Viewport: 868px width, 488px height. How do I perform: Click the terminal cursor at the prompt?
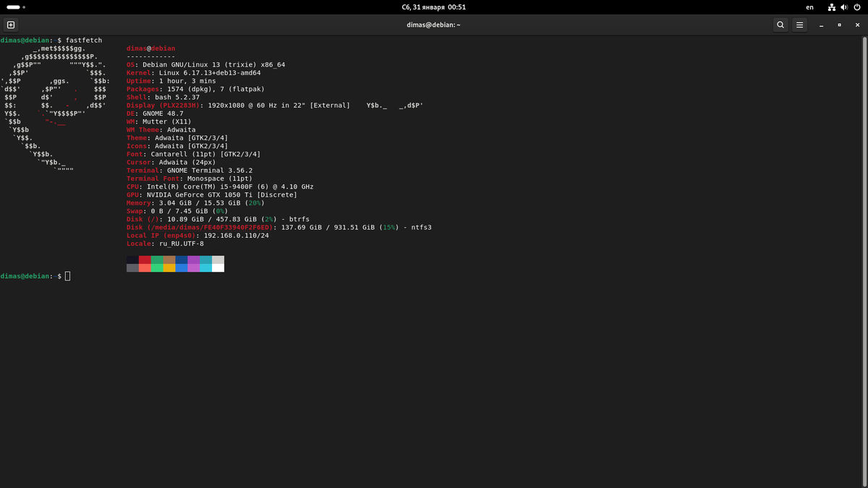click(68, 276)
